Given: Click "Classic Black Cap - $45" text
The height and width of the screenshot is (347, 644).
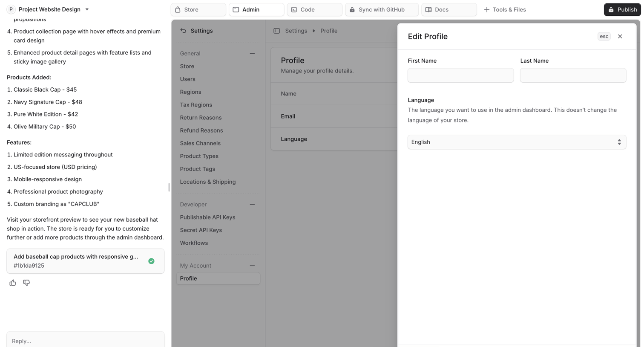Looking at the screenshot, I should pos(45,90).
